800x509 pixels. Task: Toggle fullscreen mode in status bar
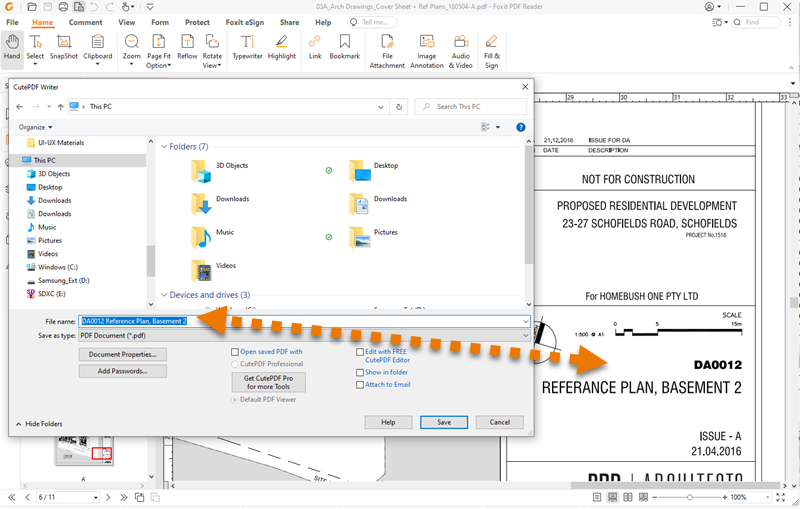780,497
